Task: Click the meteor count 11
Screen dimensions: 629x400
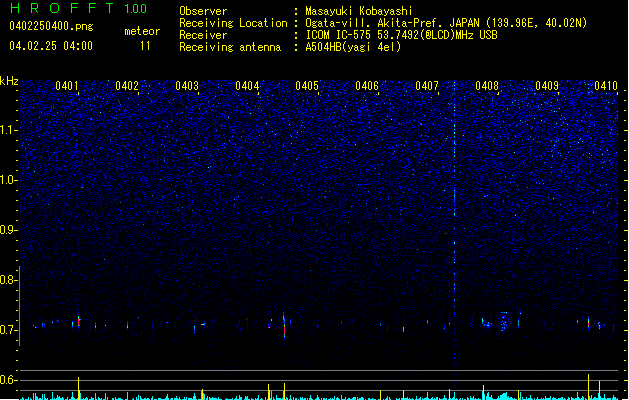Action: (x=145, y=46)
